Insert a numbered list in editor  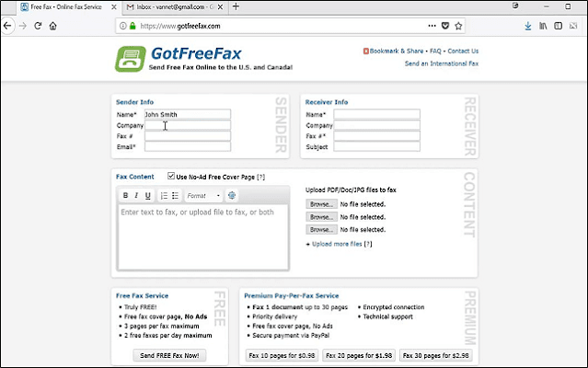point(164,195)
